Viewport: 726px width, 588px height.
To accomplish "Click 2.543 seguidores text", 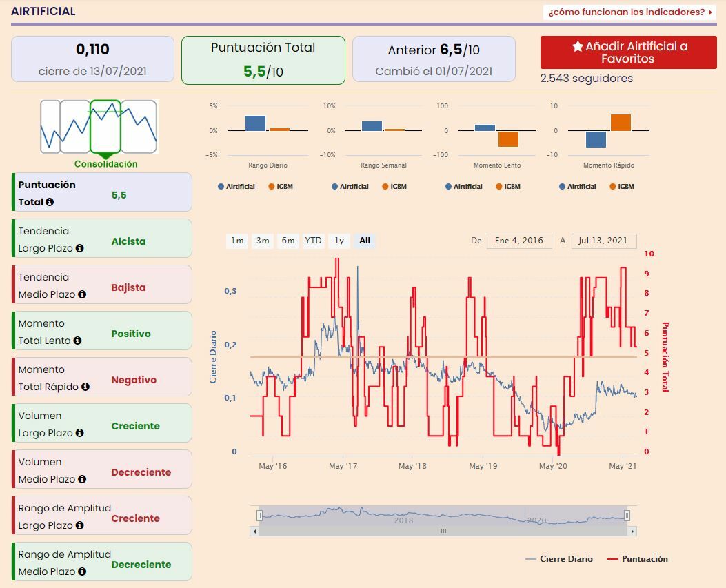I will tap(587, 79).
